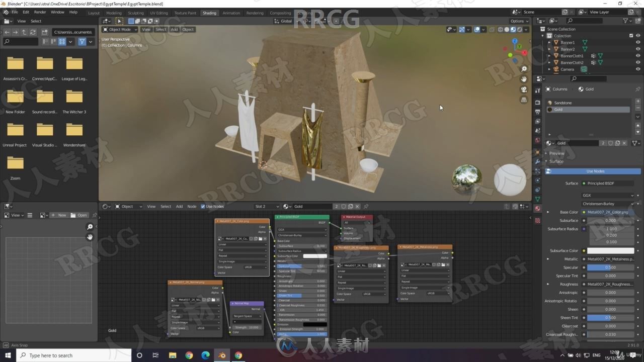Viewport: 644px width, 362px height.
Task: Pin the properties editor context
Action: (x=638, y=89)
